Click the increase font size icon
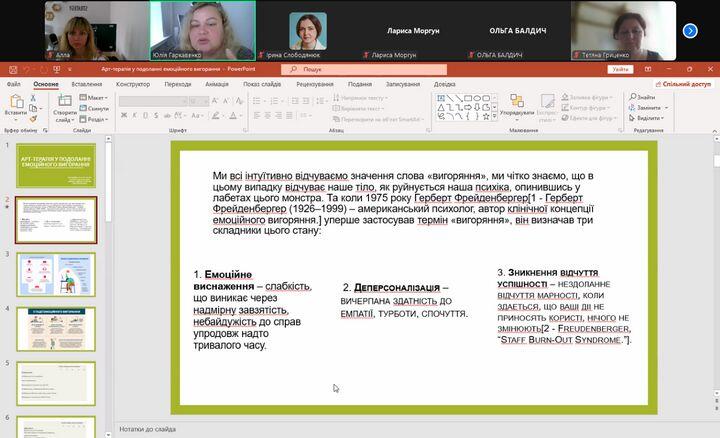The height and width of the screenshot is (438, 720). (x=215, y=101)
